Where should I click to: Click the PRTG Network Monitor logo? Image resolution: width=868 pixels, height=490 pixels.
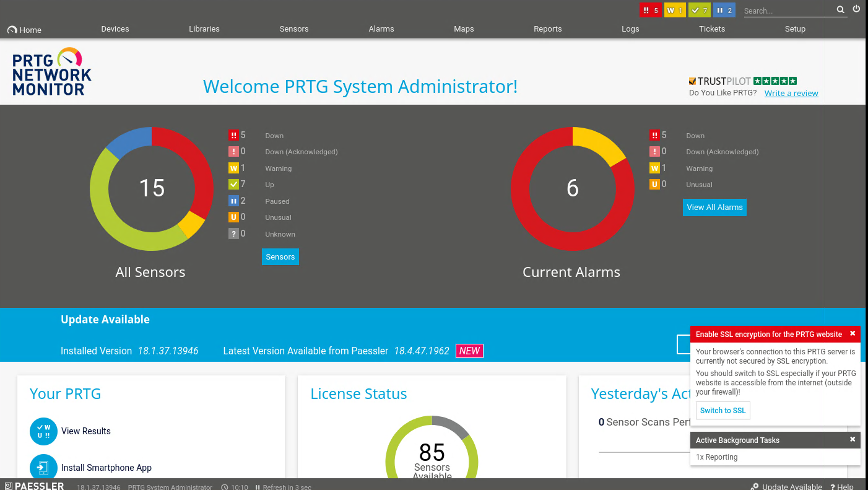(x=51, y=72)
